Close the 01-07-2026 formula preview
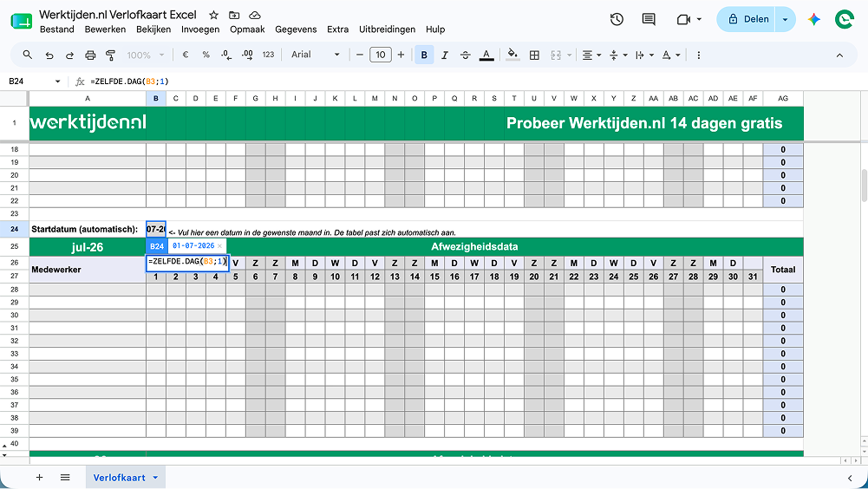 (219, 246)
